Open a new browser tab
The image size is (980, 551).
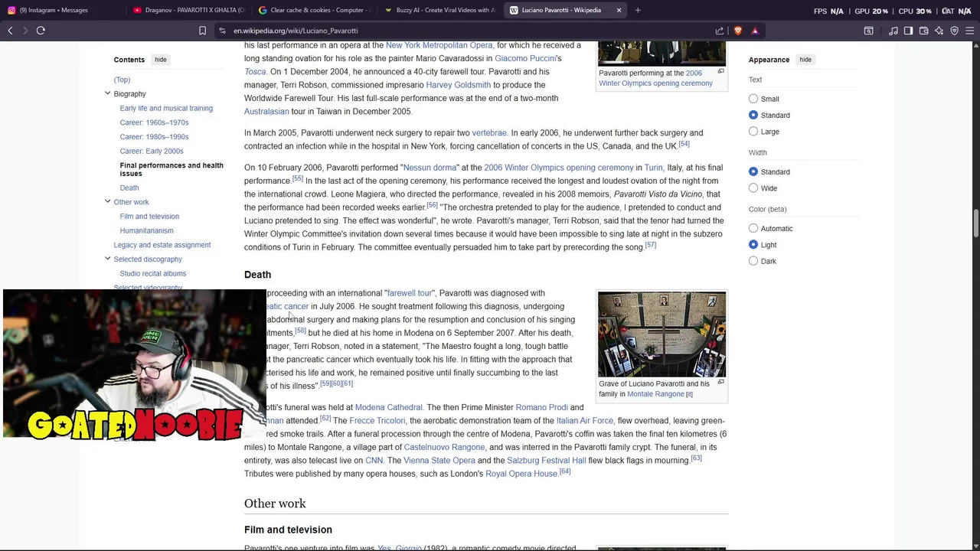click(638, 10)
